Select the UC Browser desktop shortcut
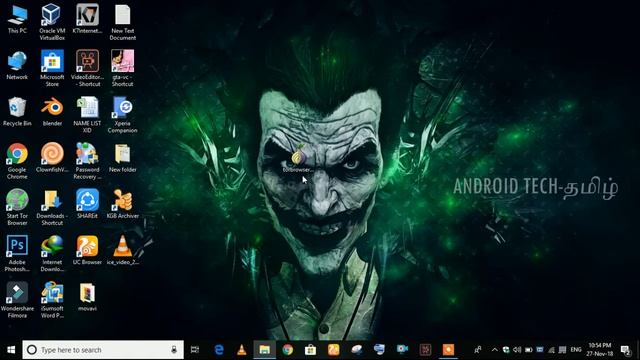Image resolution: width=640 pixels, height=360 pixels. point(87,250)
